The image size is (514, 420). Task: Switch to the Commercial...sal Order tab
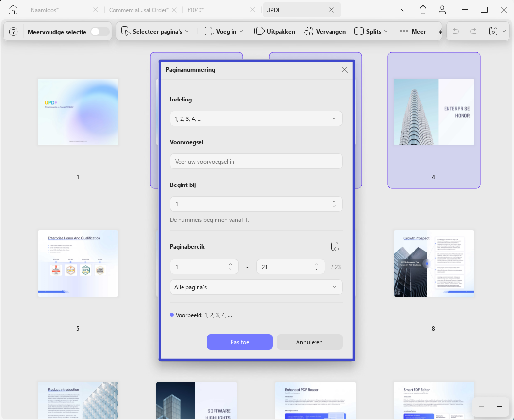(x=139, y=10)
